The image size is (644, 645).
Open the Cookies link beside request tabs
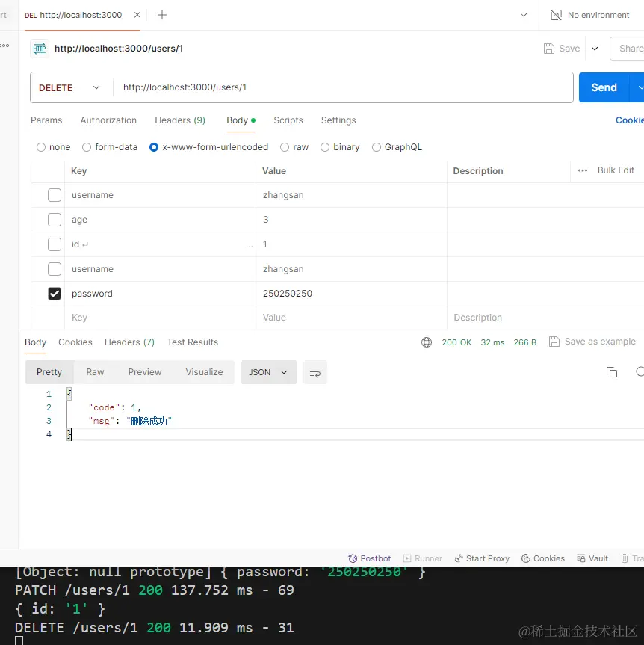tap(629, 120)
